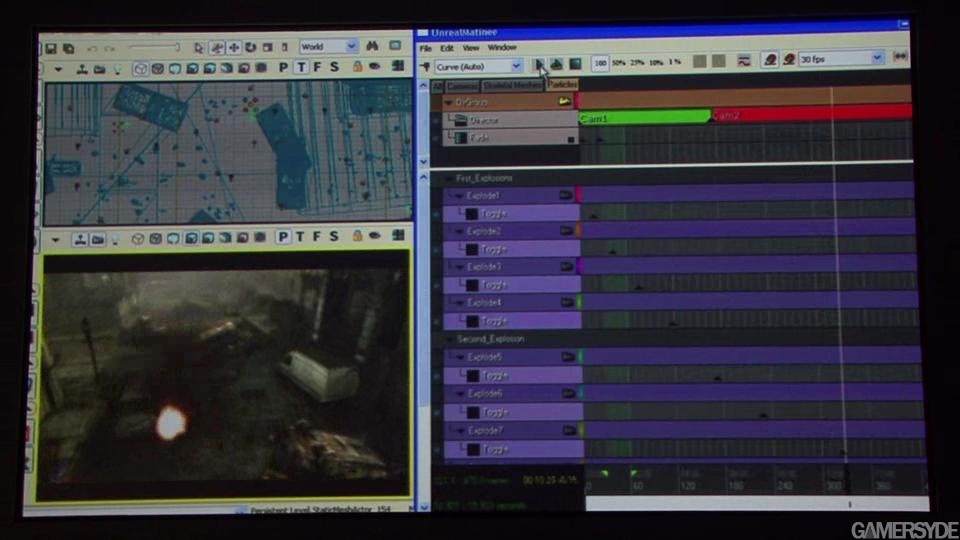This screenshot has width=960, height=540.
Task: Toggle side view S in the top viewport toolbar
Action: (x=334, y=66)
